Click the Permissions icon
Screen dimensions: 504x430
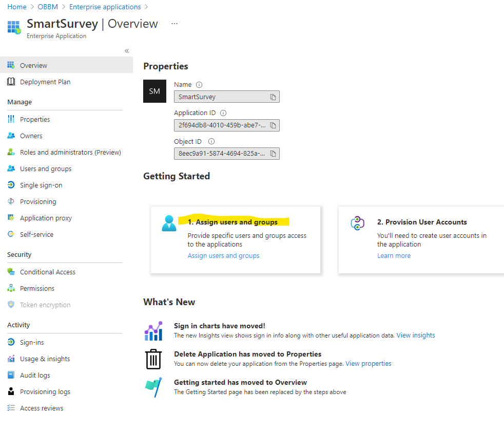11,288
